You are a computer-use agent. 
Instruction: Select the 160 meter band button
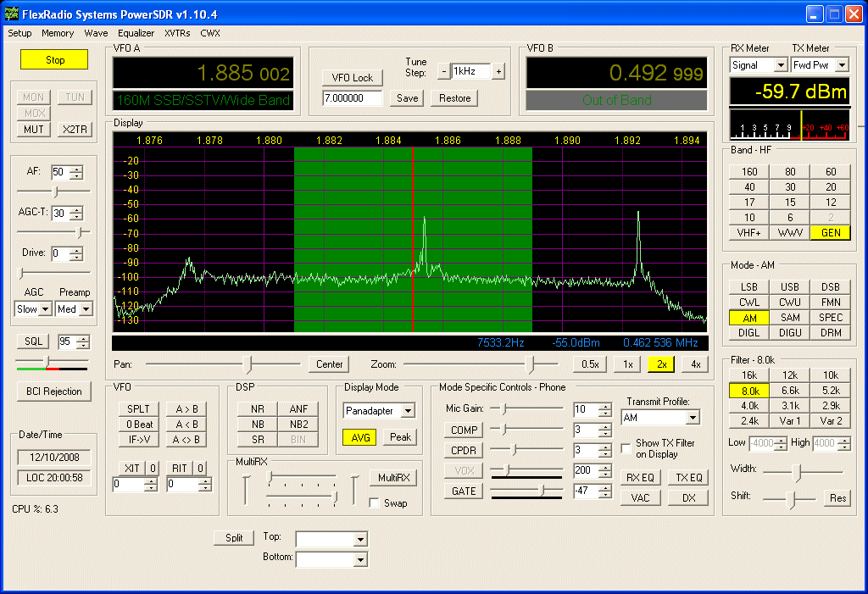click(749, 171)
